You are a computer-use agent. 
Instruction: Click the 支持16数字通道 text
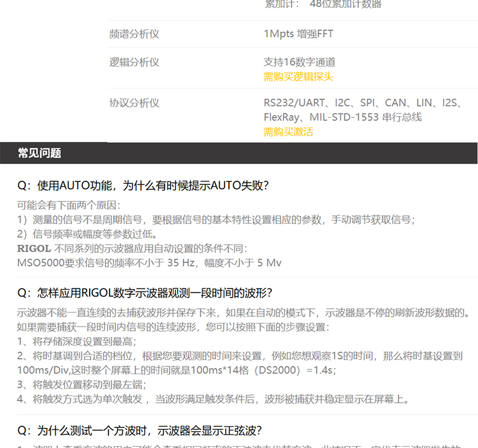click(x=300, y=62)
